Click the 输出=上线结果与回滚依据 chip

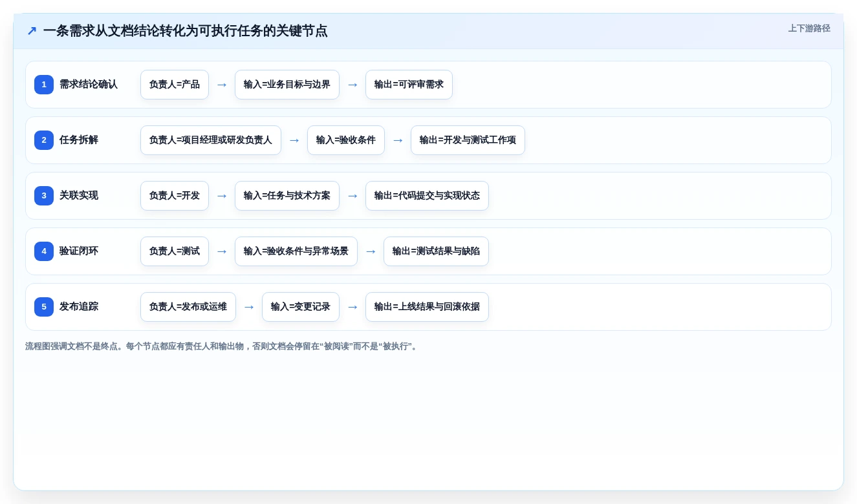point(427,307)
